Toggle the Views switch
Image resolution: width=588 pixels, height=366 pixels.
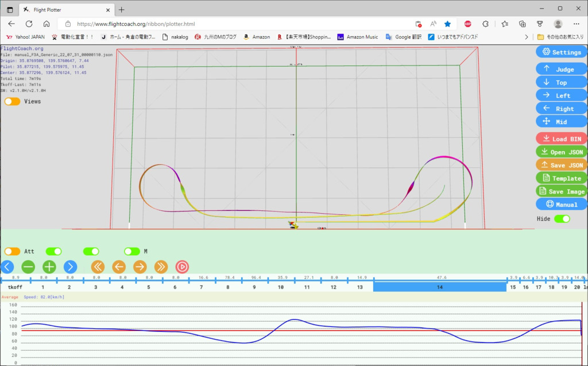pos(13,101)
